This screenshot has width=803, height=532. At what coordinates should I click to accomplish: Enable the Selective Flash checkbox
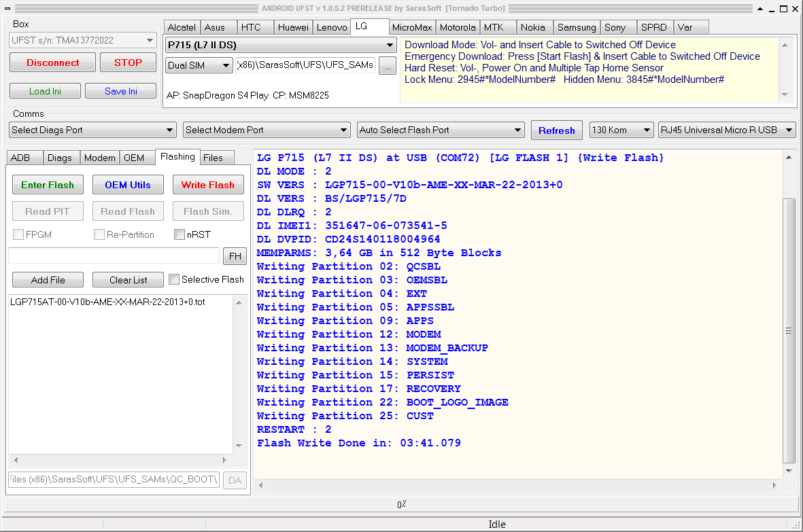point(174,279)
